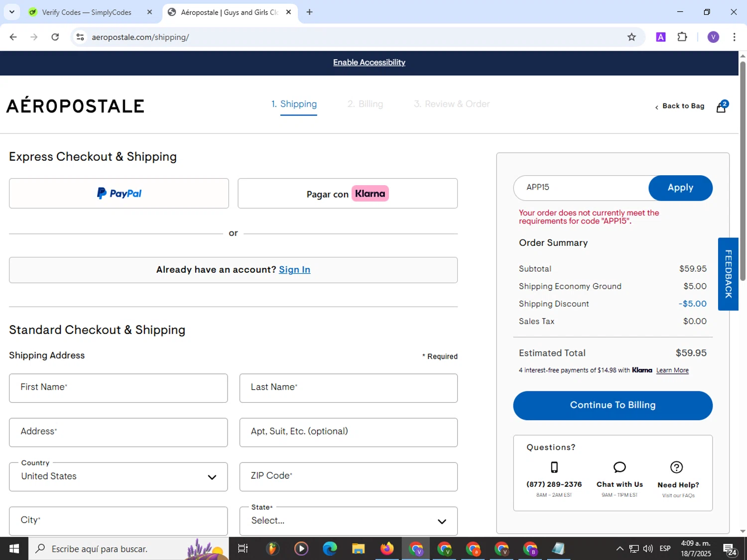Click the Estimated Total $59.95 value

click(691, 353)
